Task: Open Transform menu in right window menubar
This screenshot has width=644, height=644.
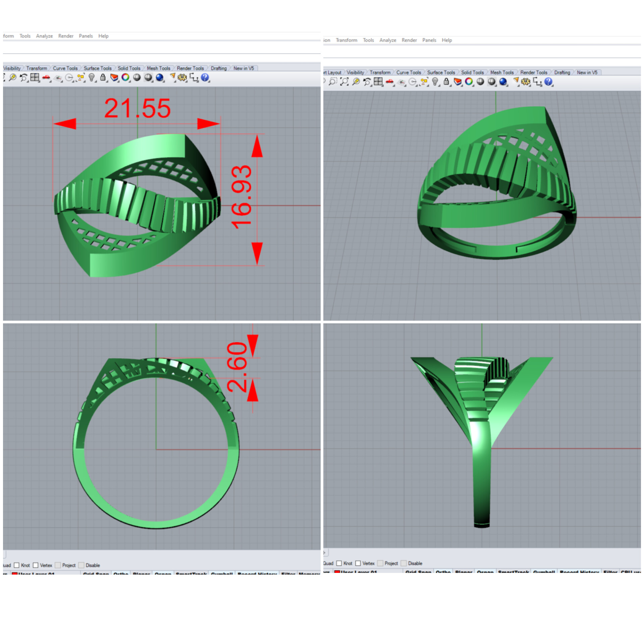Action: (346, 40)
